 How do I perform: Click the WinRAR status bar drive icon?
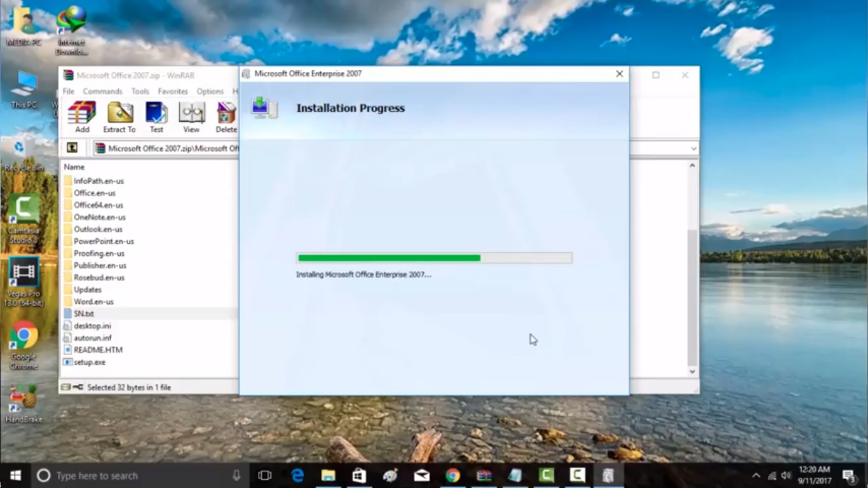[x=66, y=387]
